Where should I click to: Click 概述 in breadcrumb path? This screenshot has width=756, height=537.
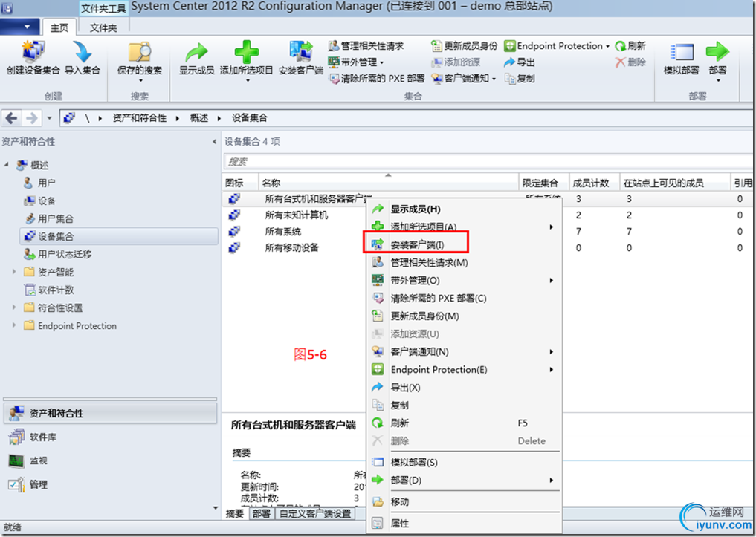pyautogui.click(x=198, y=118)
